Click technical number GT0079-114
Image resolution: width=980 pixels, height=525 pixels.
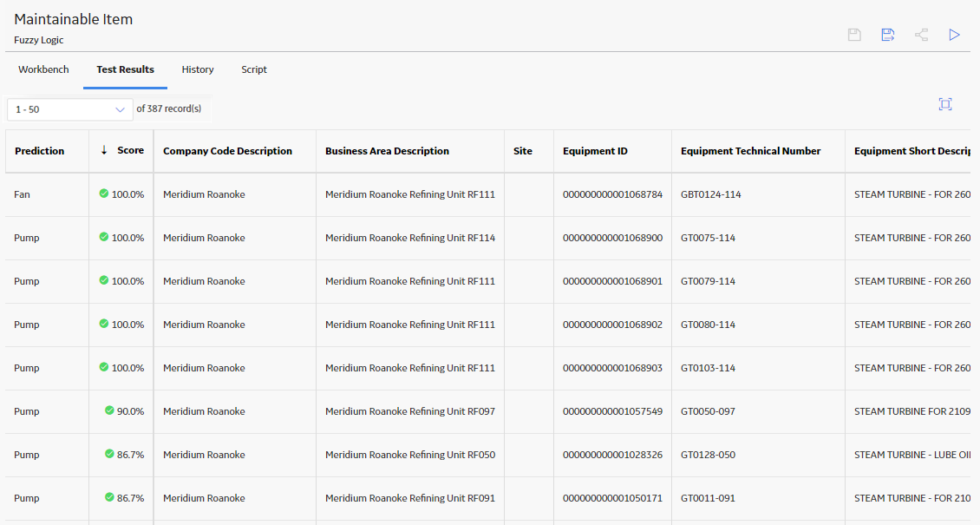click(x=709, y=281)
